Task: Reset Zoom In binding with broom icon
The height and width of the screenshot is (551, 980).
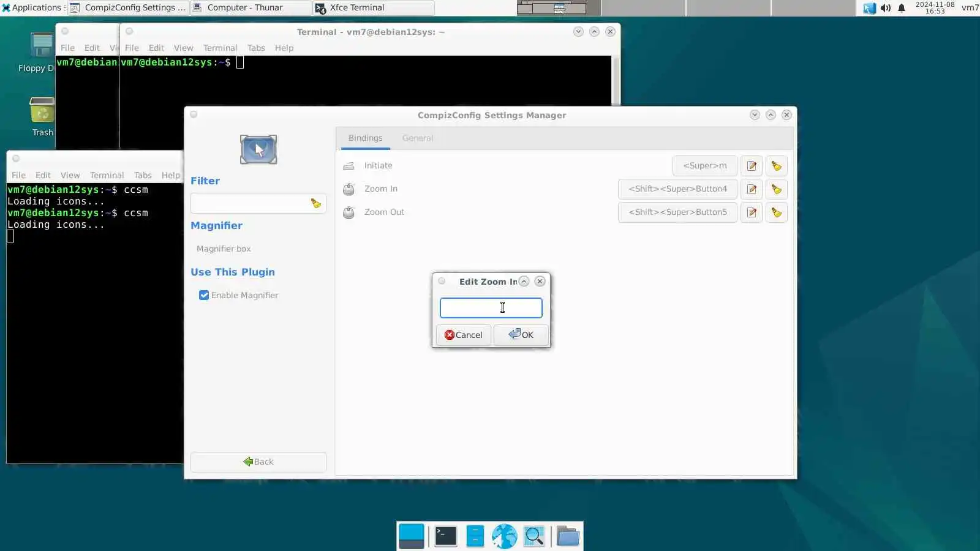Action: coord(776,189)
